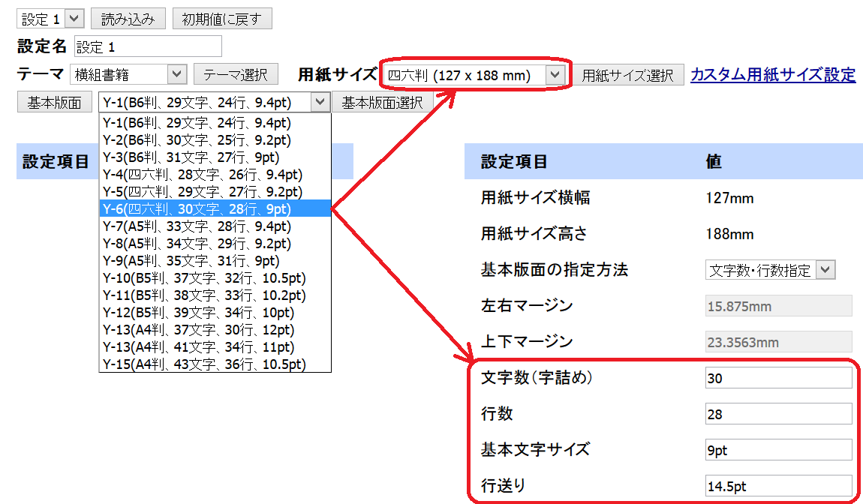
Task: Click the 値 column header
Action: click(714, 161)
